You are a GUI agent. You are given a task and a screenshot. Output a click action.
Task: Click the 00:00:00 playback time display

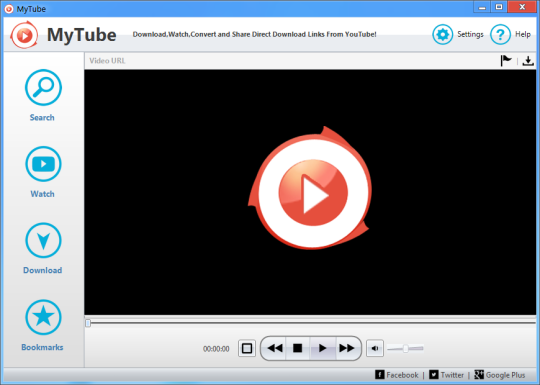point(216,349)
